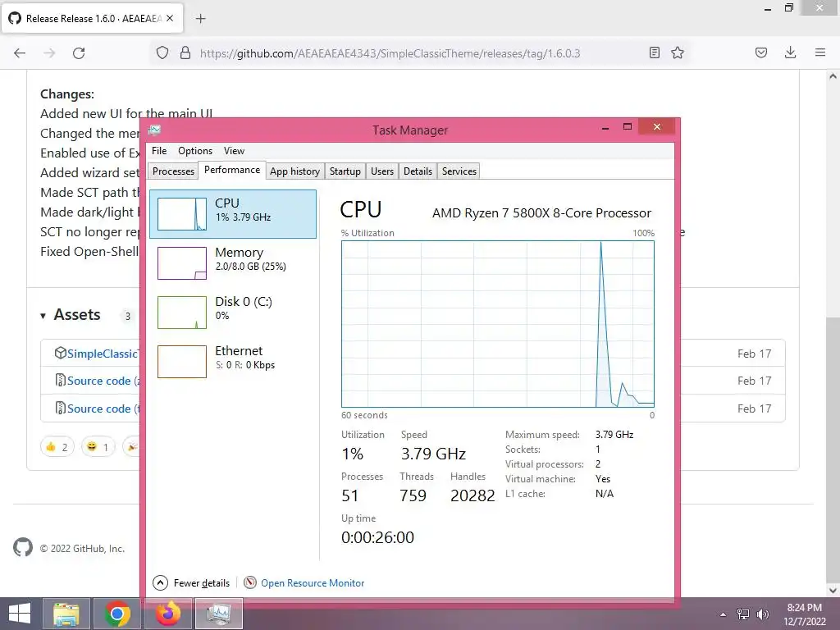Collapse details with Fewer details button

(x=191, y=582)
